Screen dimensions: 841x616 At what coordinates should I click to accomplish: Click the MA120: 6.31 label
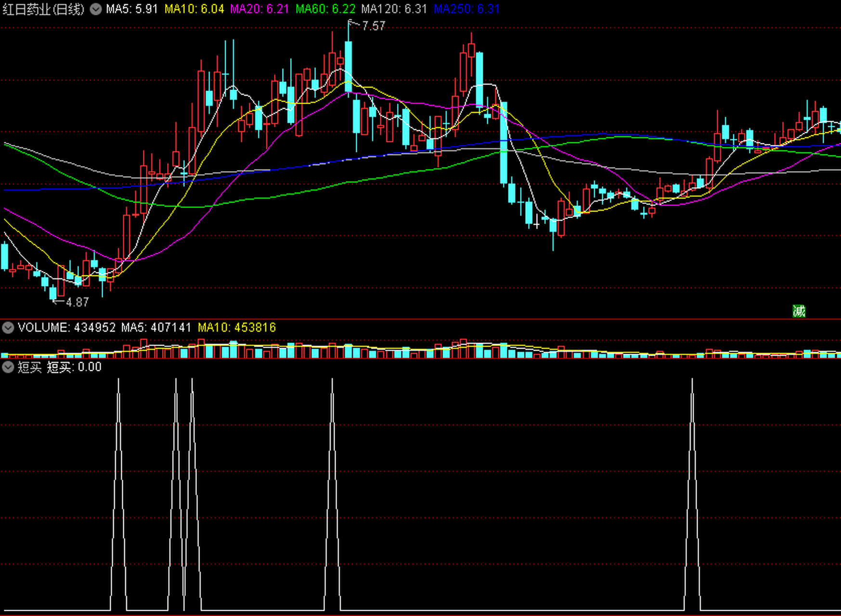[x=394, y=9]
